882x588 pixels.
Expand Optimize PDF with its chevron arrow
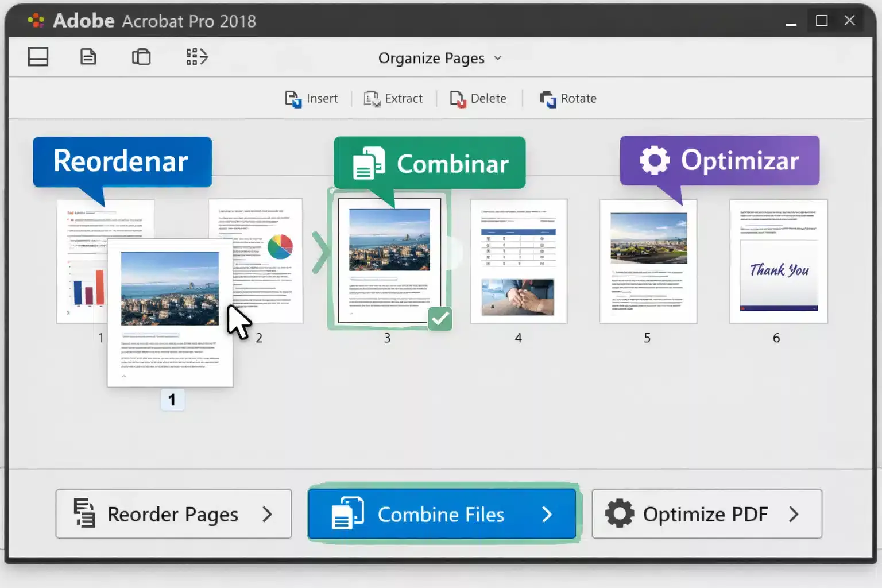point(794,514)
